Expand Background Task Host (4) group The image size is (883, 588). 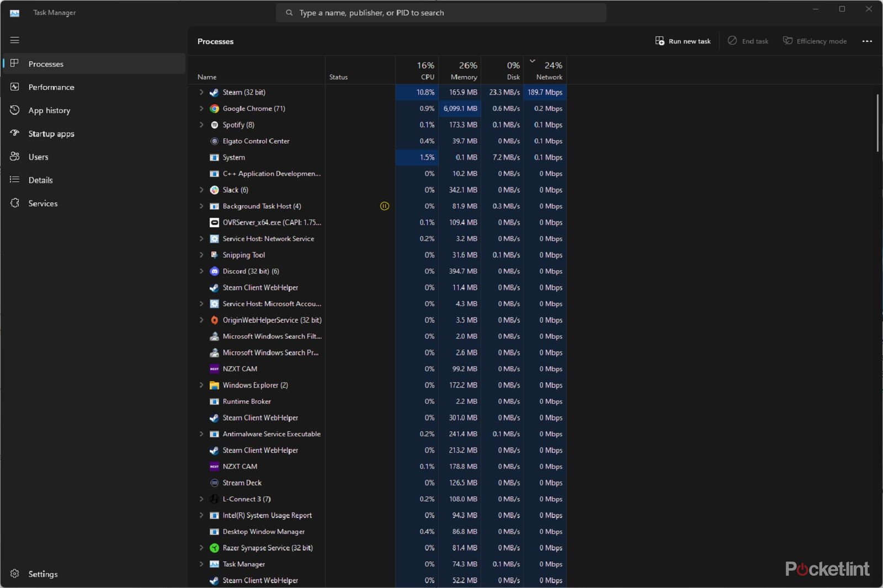(201, 206)
